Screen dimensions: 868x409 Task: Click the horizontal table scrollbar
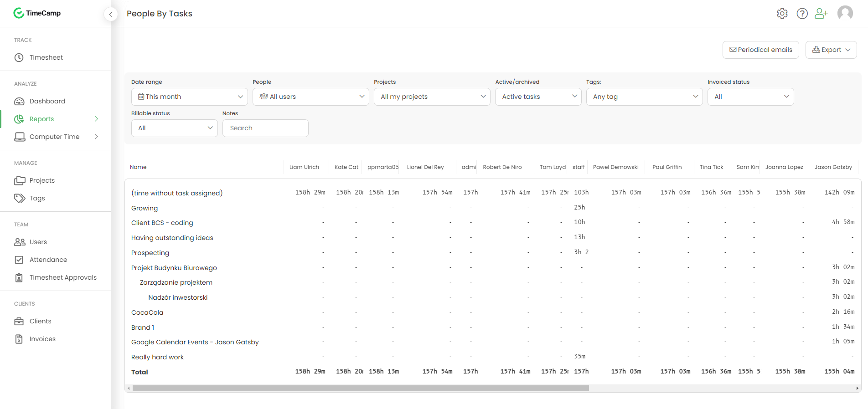coord(360,389)
